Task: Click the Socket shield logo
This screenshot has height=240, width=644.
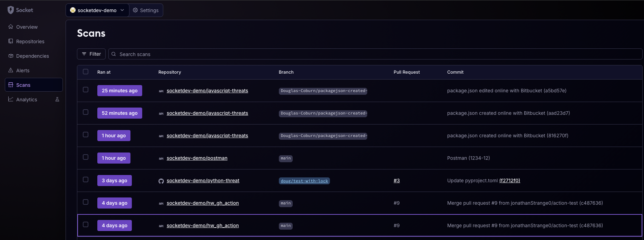Action: pyautogui.click(x=11, y=10)
